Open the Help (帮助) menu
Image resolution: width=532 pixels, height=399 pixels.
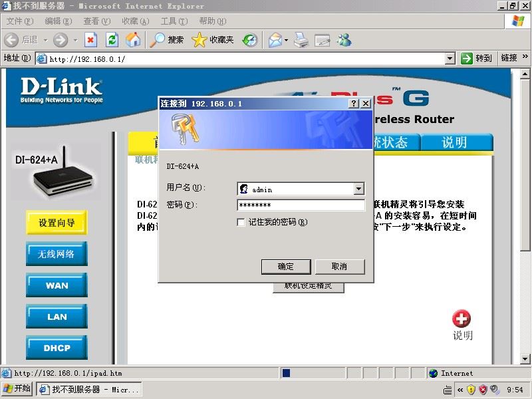(x=212, y=21)
